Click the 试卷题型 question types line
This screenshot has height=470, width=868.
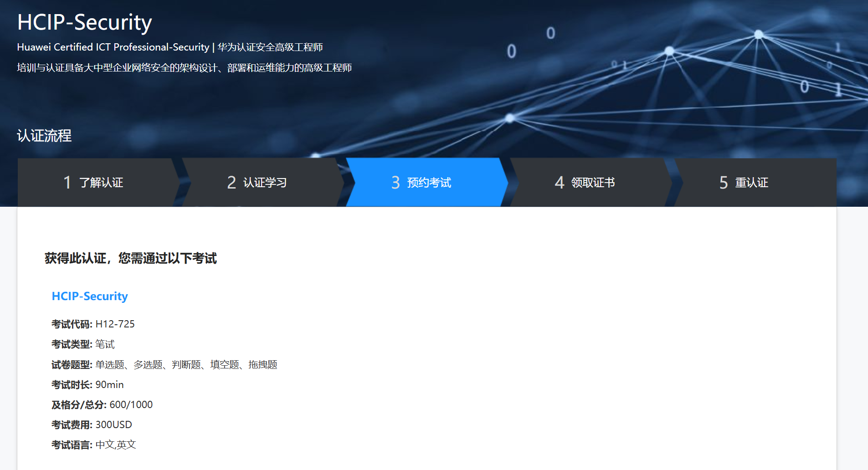164,364
